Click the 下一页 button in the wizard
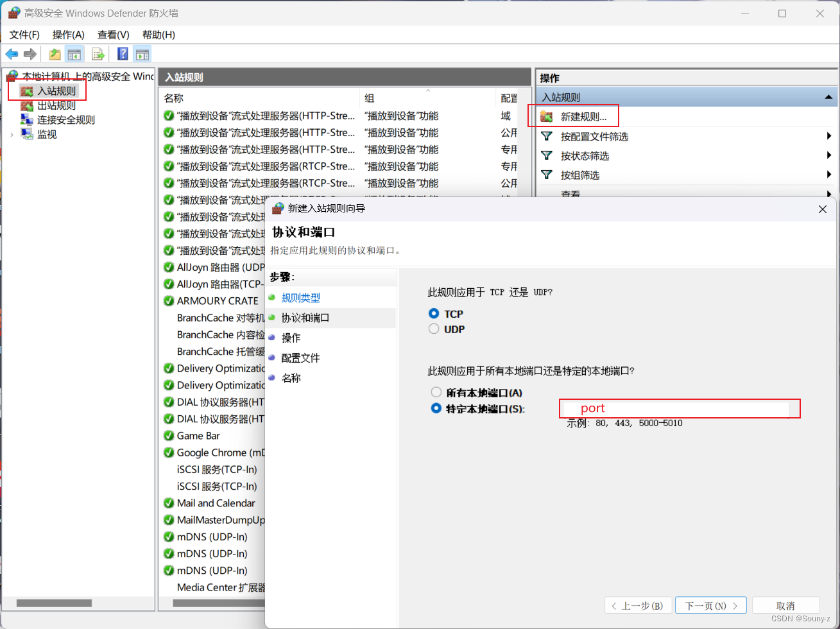The height and width of the screenshot is (629, 840). [710, 605]
